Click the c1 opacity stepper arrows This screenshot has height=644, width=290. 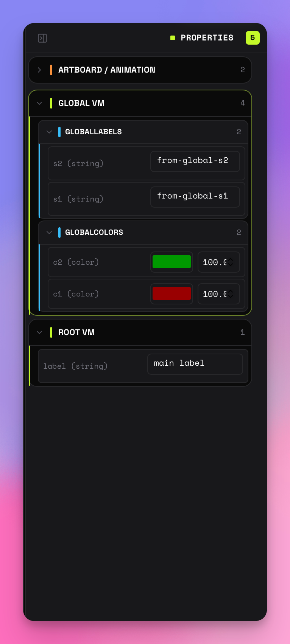(231, 294)
